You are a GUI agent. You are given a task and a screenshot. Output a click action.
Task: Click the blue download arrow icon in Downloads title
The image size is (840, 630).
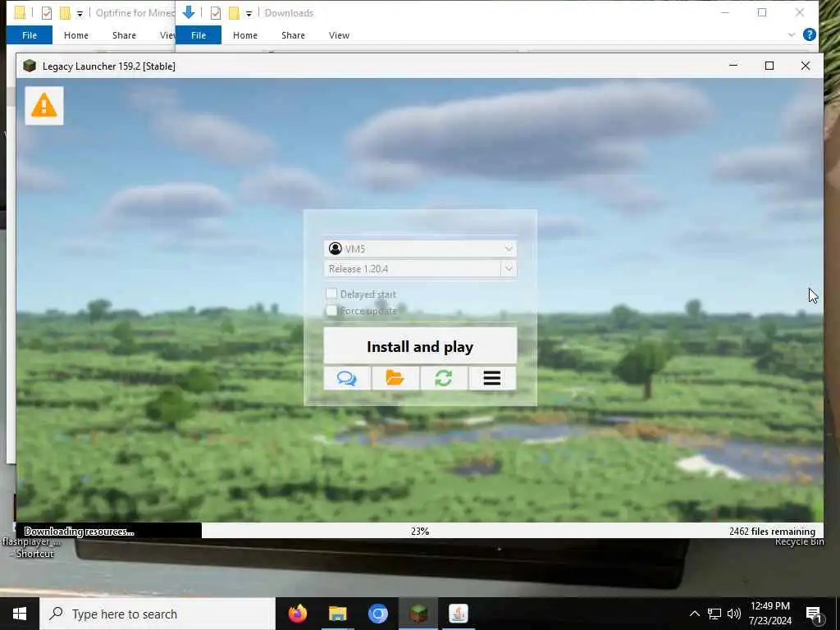189,12
